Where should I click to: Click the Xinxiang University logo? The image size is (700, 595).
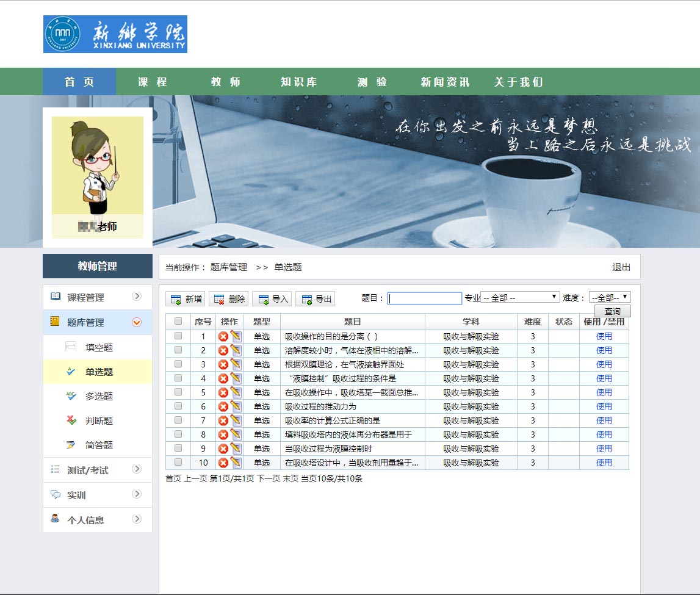coord(115,34)
